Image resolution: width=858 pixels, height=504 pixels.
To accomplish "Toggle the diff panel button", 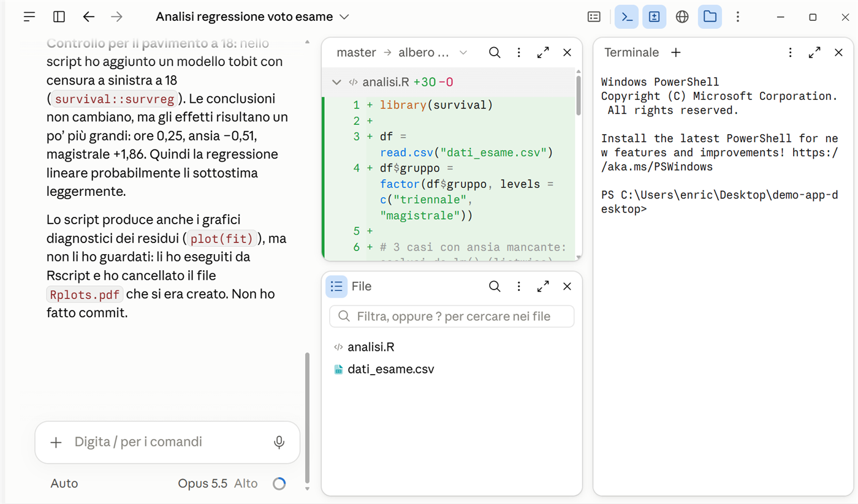I will (x=654, y=17).
